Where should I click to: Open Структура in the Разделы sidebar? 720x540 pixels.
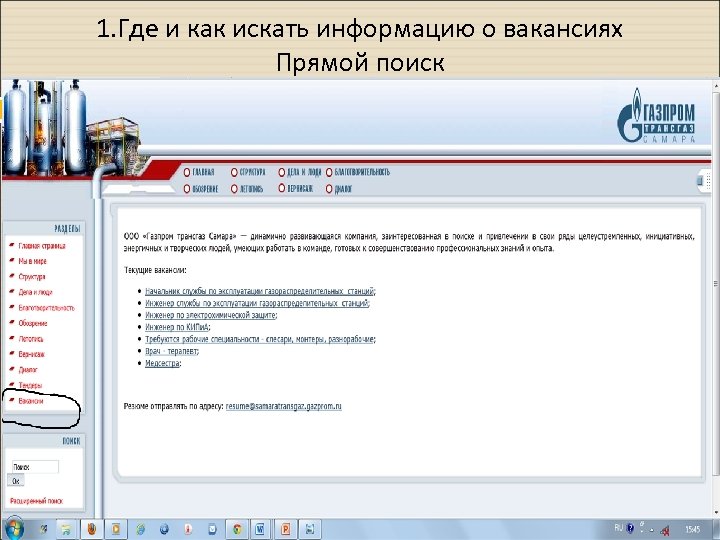tap(32, 276)
